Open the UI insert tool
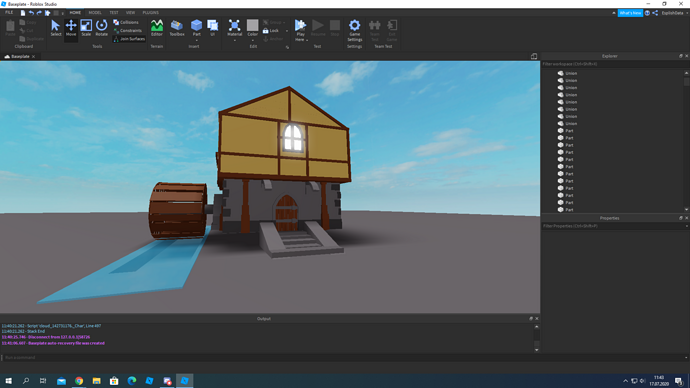This screenshot has width=690, height=388. click(x=213, y=27)
